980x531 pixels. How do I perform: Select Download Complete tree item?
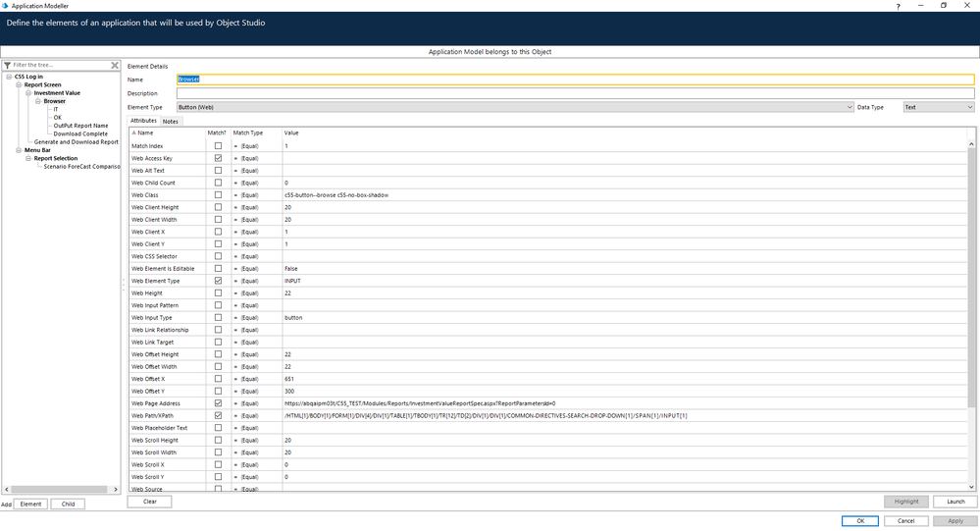(x=80, y=133)
